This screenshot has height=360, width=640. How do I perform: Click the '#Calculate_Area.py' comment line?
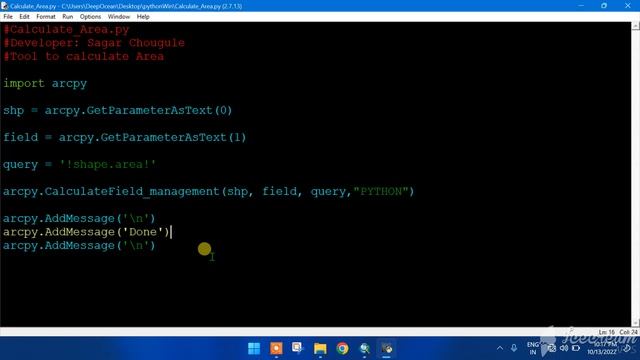(x=66, y=29)
